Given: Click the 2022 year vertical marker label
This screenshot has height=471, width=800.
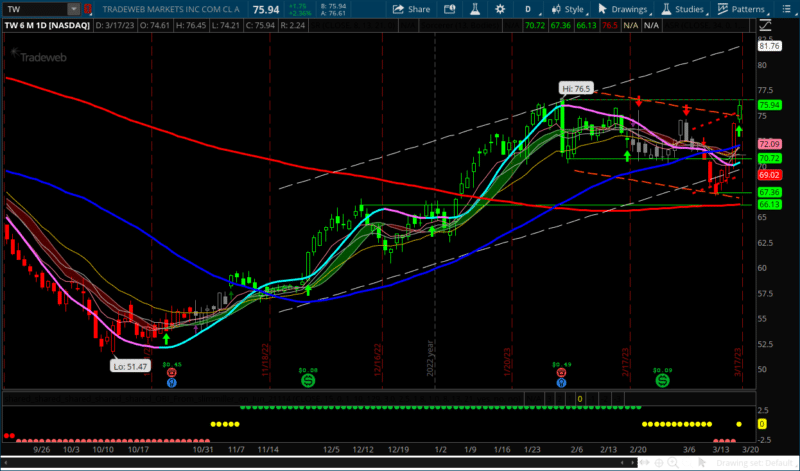Looking at the screenshot, I should [430, 358].
